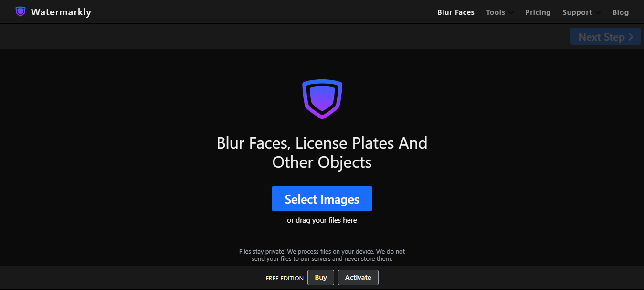Viewport: 644px width, 290px height.
Task: Open the Tools menu via its icon arrow
Action: [x=511, y=13]
